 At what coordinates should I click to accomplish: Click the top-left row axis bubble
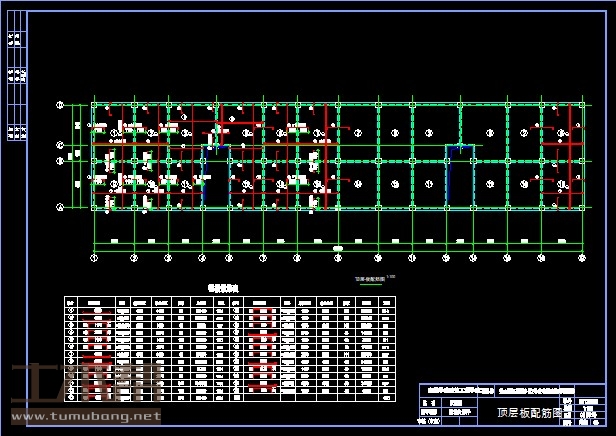click(x=60, y=104)
